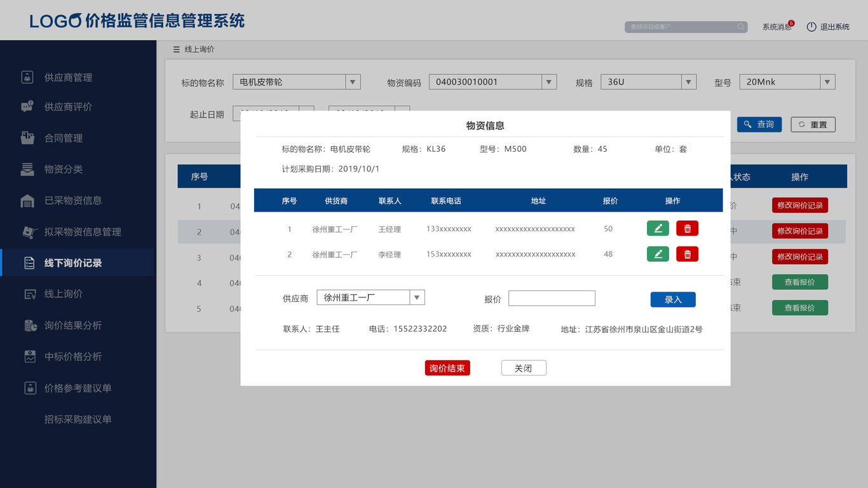Click 操作 header in background table
The width and height of the screenshot is (868, 488).
800,177
